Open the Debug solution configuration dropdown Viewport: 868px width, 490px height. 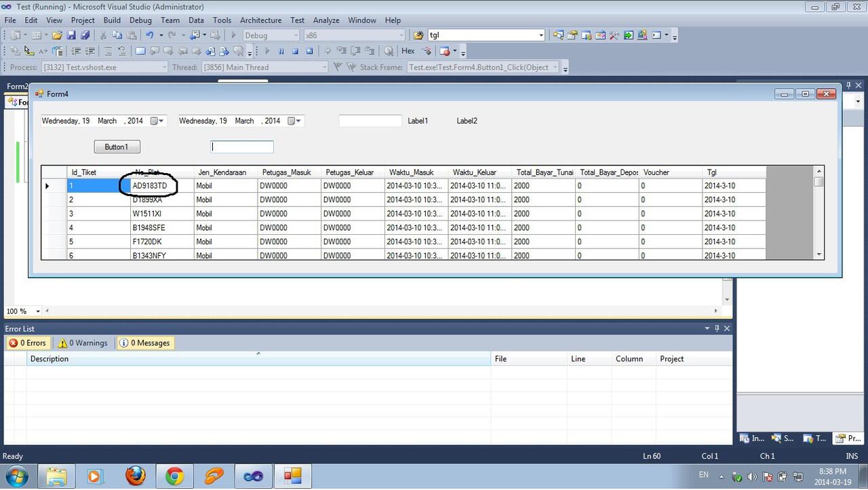coord(296,35)
